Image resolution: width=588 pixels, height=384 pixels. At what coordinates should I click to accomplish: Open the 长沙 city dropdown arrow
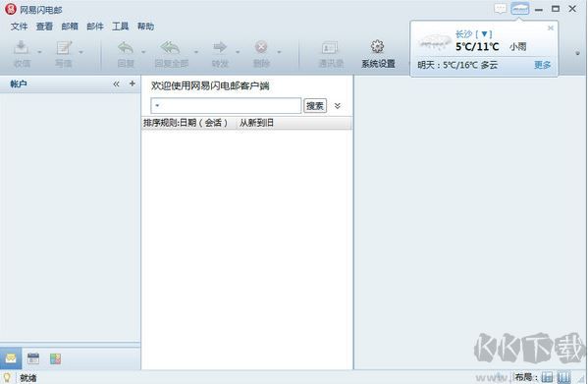484,34
